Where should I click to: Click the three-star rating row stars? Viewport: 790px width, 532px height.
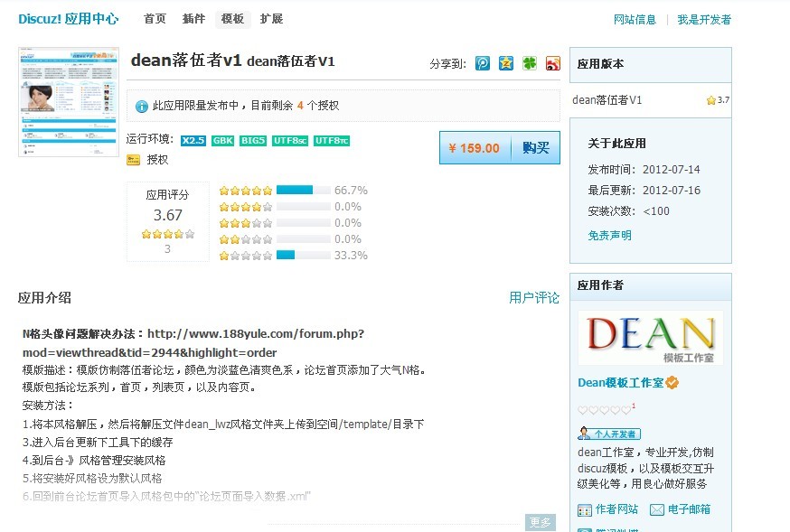coord(246,223)
